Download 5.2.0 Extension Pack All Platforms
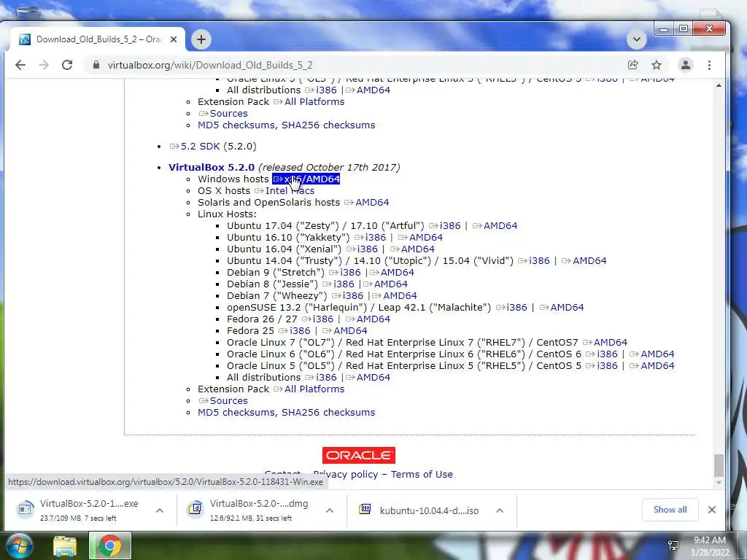This screenshot has height=560, width=747. tap(309, 389)
